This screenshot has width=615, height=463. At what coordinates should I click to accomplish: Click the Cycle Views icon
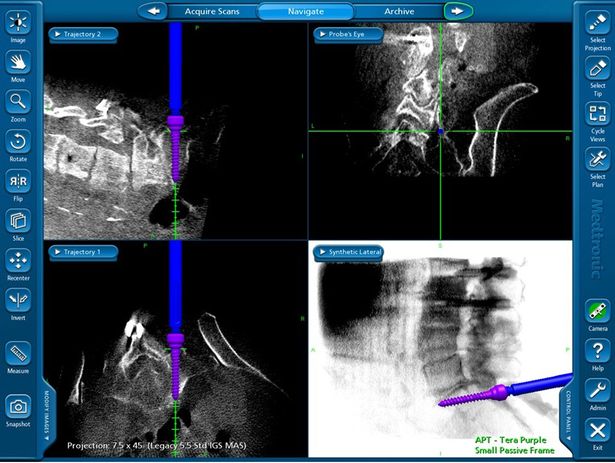597,114
